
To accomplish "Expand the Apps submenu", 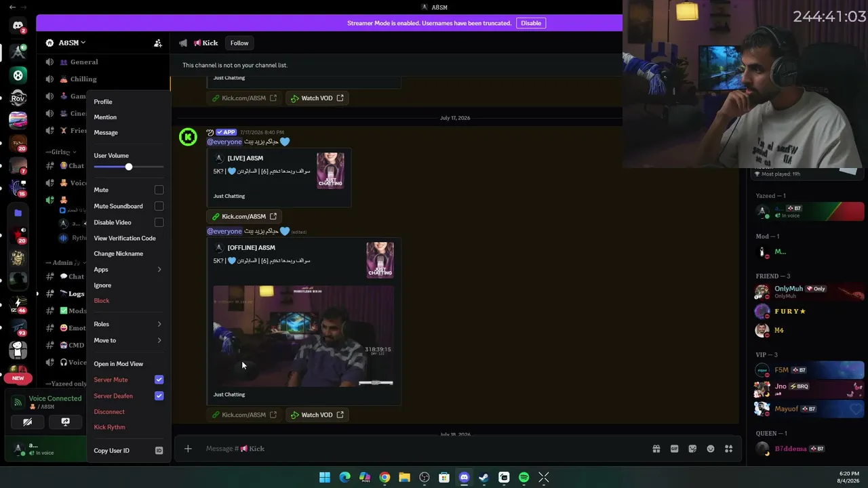I will [x=128, y=270].
